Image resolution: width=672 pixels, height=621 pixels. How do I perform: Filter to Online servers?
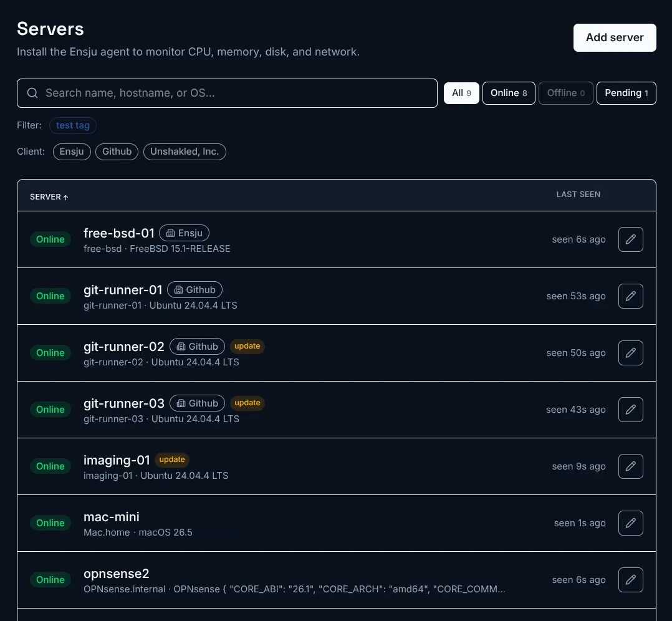tap(509, 93)
